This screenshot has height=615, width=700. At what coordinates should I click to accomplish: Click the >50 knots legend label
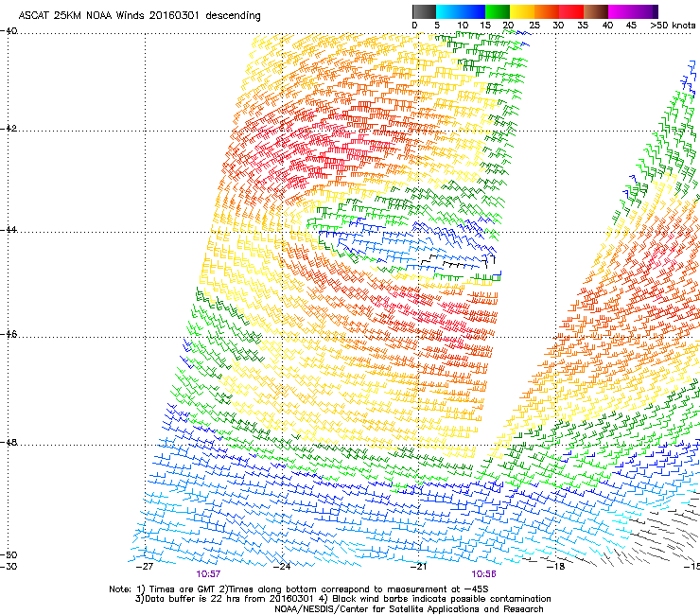tap(673, 26)
